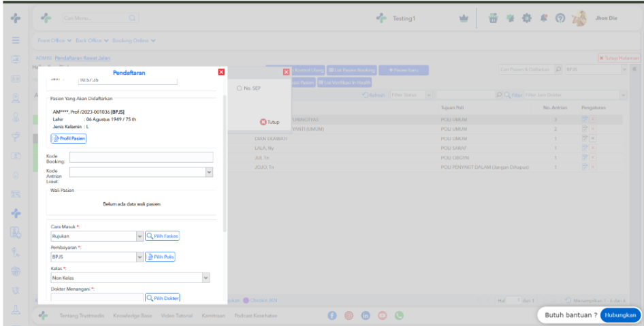The image size is (644, 326).
Task: Open the Cara Masuk dropdown
Action: (140, 236)
